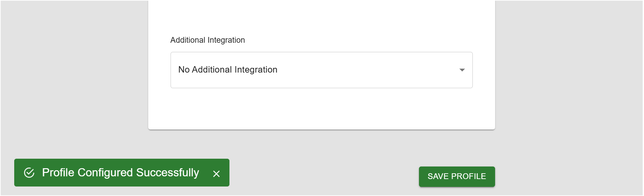Click the Profile Configured Successfully message text

point(120,173)
